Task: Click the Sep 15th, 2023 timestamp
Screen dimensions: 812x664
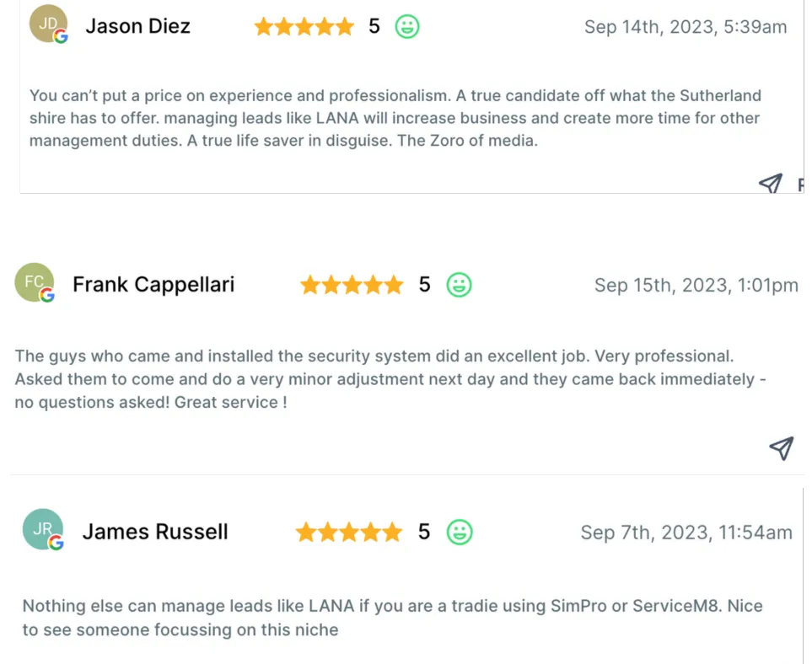Action: pos(696,285)
